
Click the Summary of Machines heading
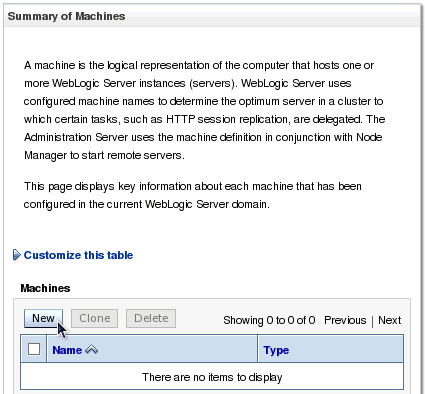[66, 16]
